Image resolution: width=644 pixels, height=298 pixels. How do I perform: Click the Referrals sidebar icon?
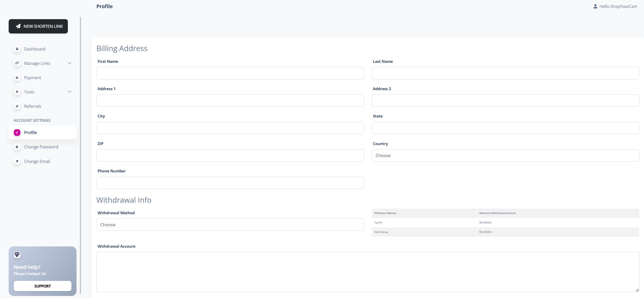tap(17, 106)
